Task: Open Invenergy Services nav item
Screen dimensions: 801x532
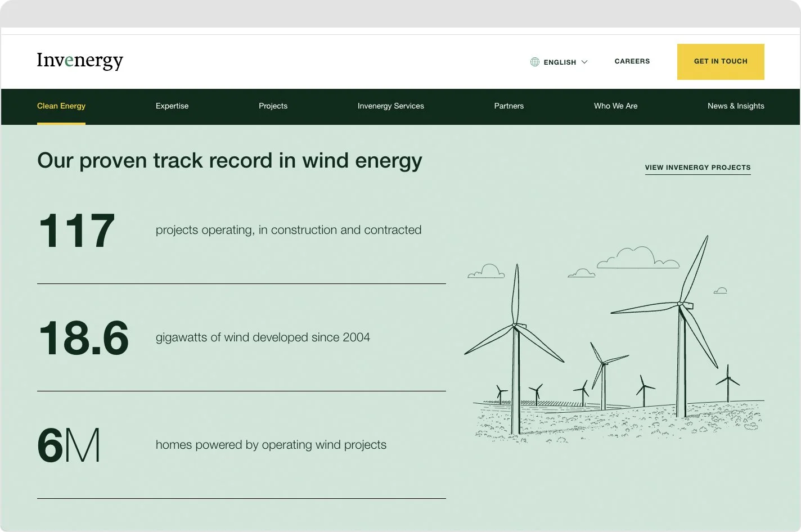Action: click(391, 106)
